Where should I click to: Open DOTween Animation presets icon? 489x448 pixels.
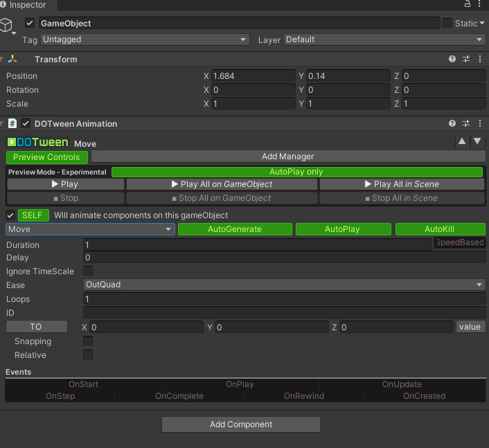(466, 123)
